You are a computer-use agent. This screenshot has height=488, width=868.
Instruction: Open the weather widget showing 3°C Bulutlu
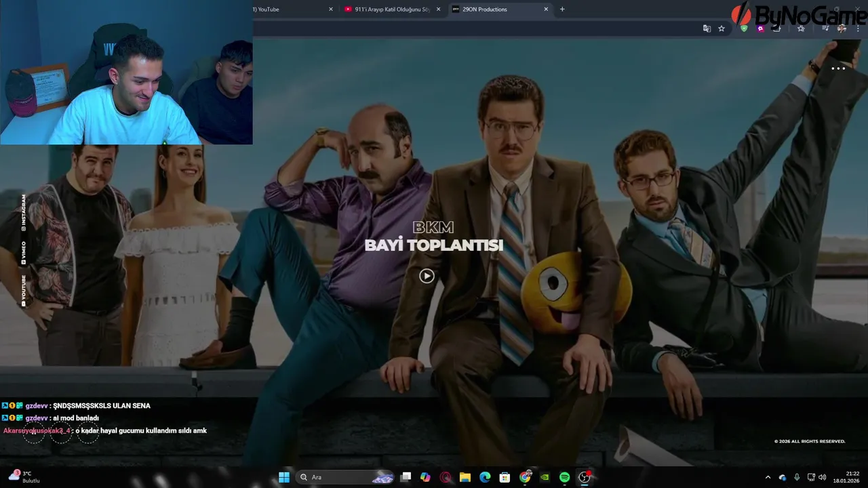(x=24, y=477)
